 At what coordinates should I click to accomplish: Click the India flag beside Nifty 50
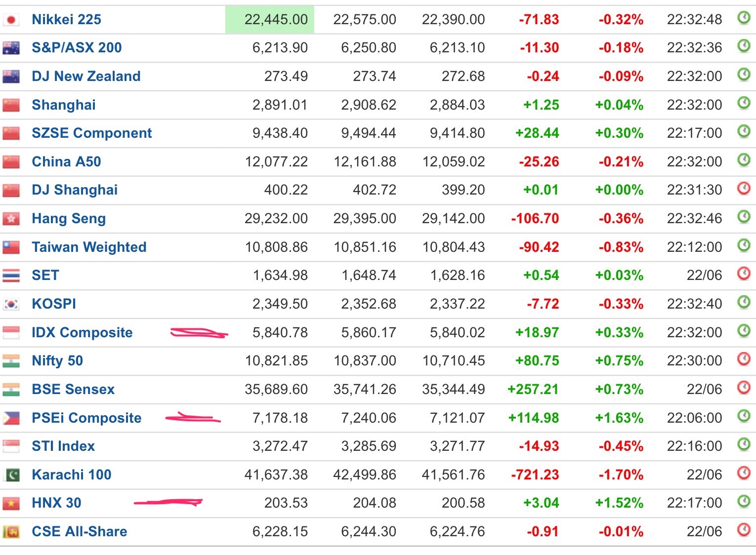pos(11,361)
